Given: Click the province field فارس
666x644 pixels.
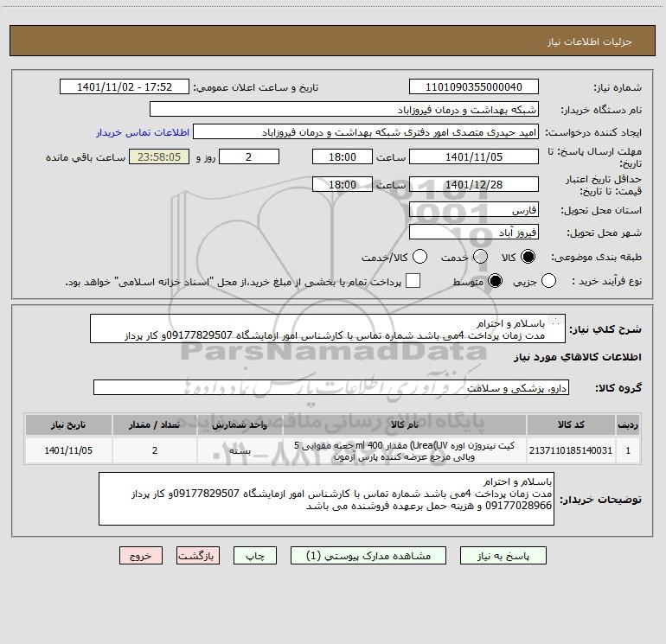Looking at the screenshot, I should pos(474,209).
